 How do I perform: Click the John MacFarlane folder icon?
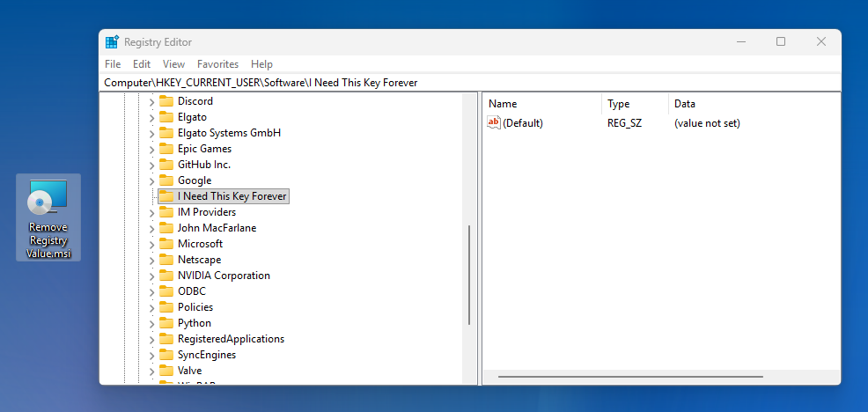pyautogui.click(x=166, y=228)
